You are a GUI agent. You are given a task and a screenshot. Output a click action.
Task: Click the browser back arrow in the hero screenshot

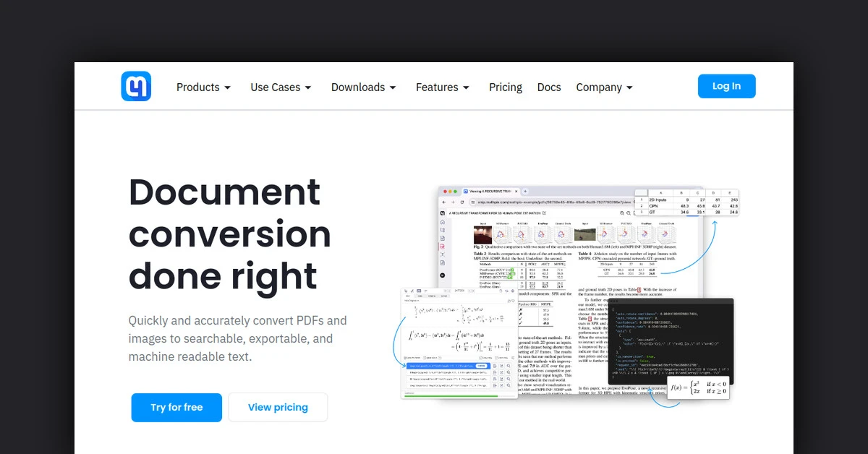point(443,202)
